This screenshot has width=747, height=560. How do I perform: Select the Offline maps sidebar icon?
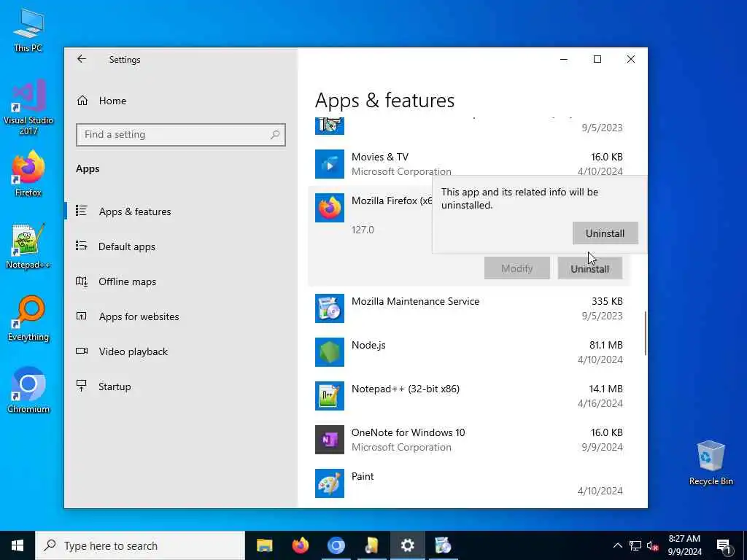click(82, 281)
